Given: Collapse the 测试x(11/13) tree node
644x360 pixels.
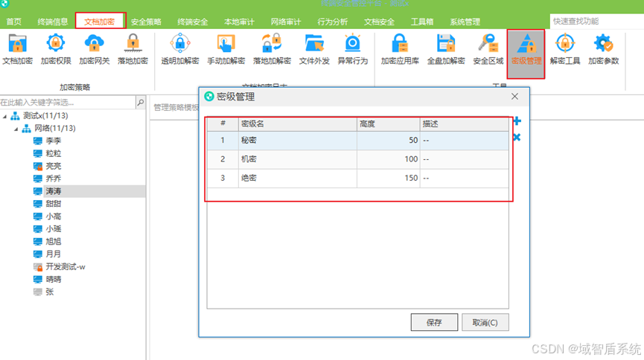Looking at the screenshot, I should pos(5,117).
